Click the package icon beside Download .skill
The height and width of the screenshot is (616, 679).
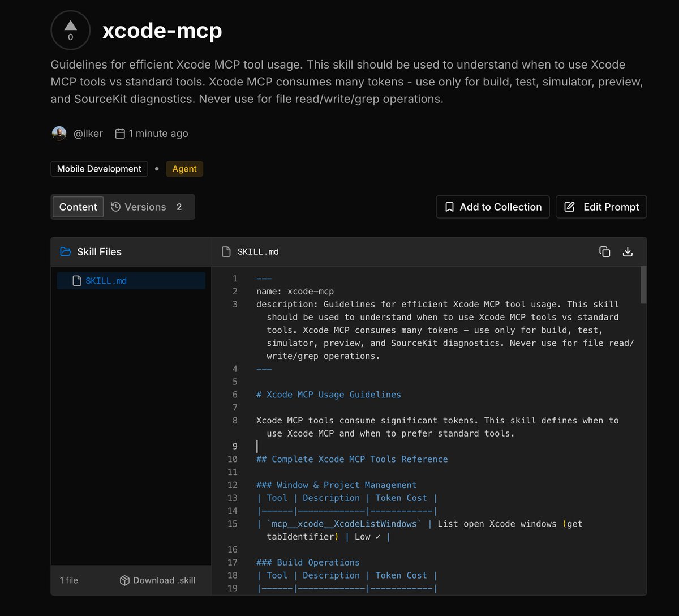pyautogui.click(x=124, y=580)
